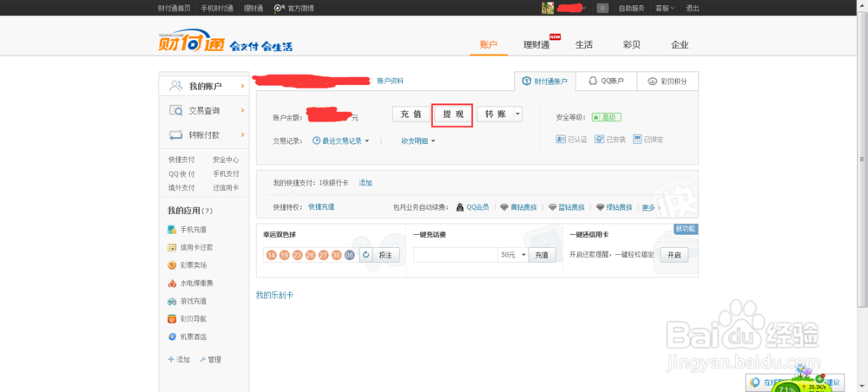Expand the 收支明细 dropdown
Image resolution: width=868 pixels, height=392 pixels.
pyautogui.click(x=433, y=141)
